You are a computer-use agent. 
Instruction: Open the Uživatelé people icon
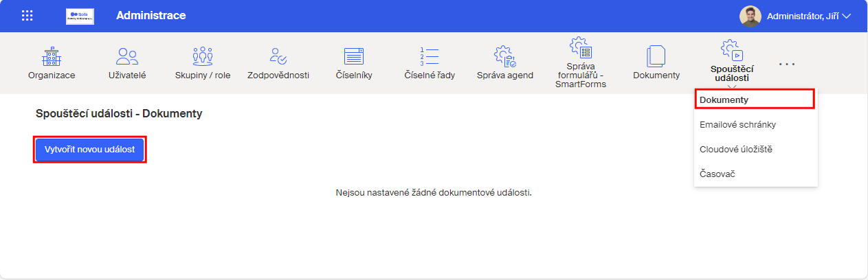pos(127,56)
